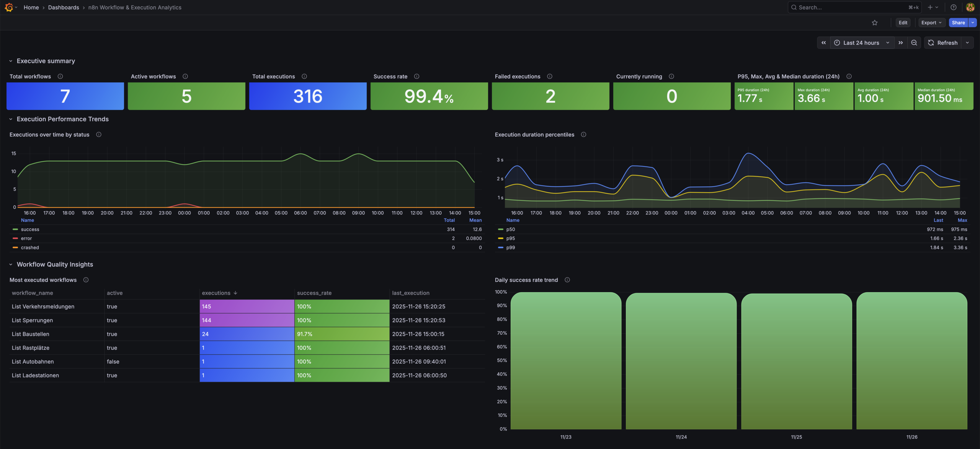Toggle p99 series visibility in legend
Image resolution: width=980 pixels, height=449 pixels.
point(510,247)
